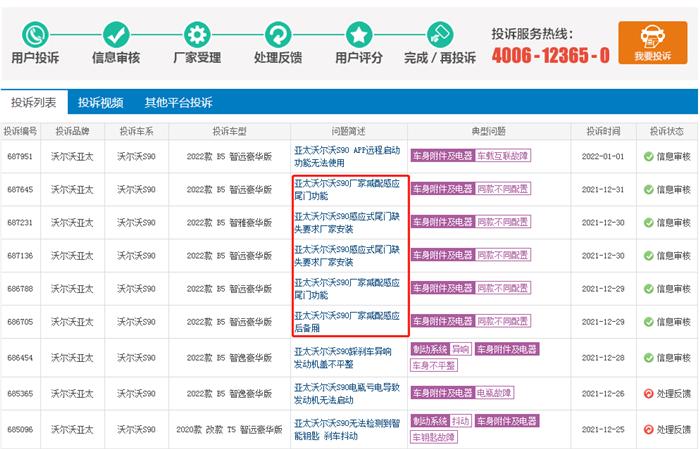Click red 处理反馈 status icon in row 685365

(649, 394)
